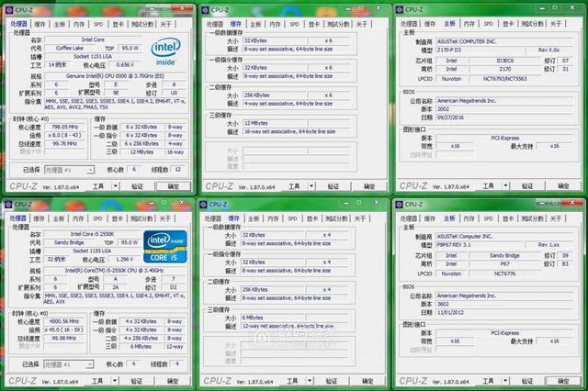Click BIOS date 09/27/2016
Image resolution: width=588 pixels, height=391 pixels.
(504, 117)
